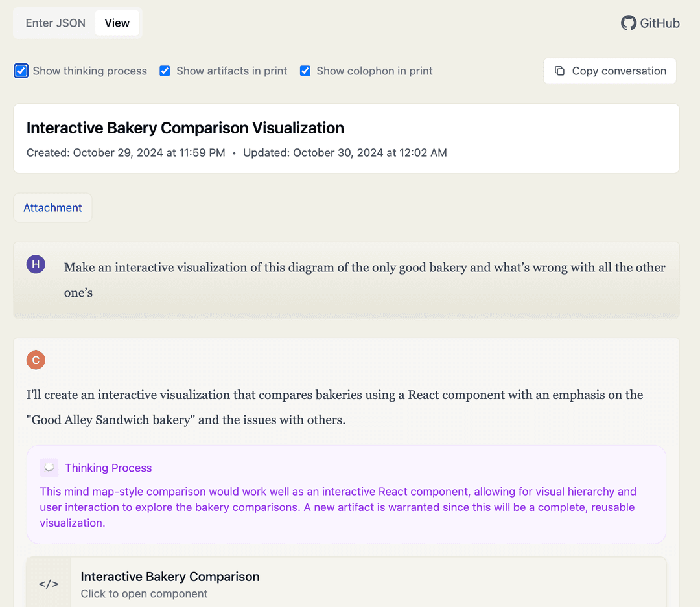This screenshot has width=700, height=607.
Task: Open the GitHub octocat icon link
Action: coord(629,23)
